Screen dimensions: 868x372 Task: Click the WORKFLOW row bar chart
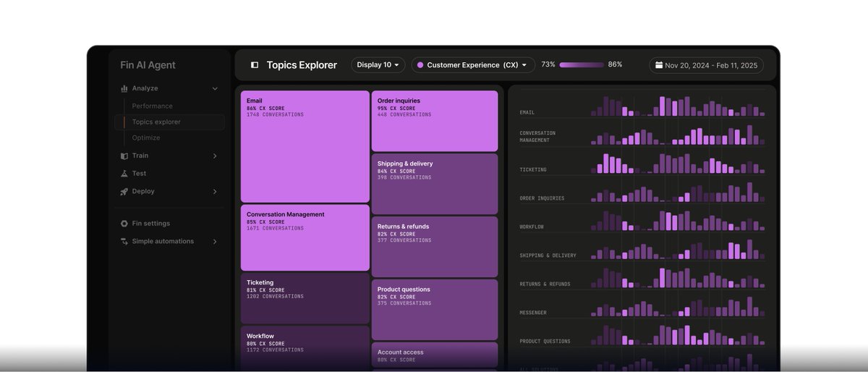click(x=678, y=220)
